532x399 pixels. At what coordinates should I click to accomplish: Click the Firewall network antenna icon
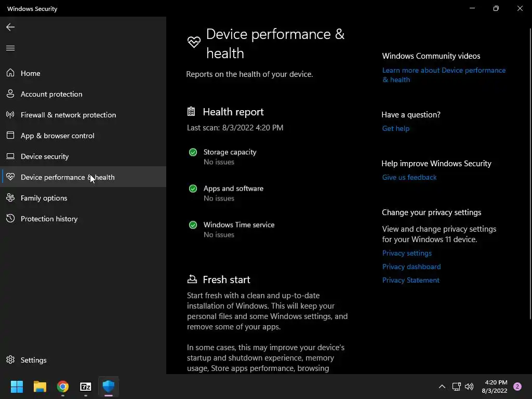(x=10, y=114)
